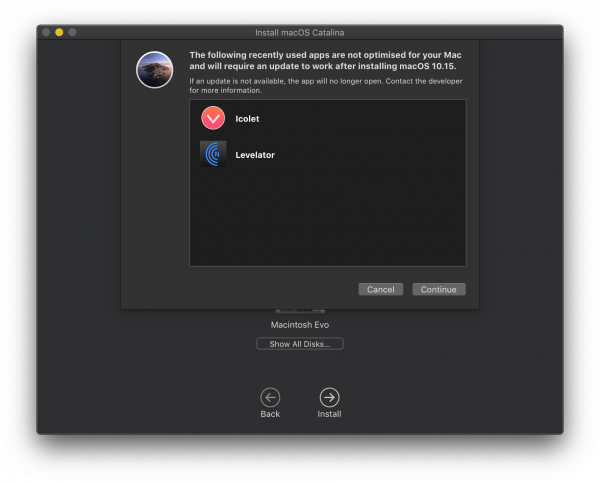Click the Install macOS Catalina title
This screenshot has height=483, width=600.
[300, 33]
